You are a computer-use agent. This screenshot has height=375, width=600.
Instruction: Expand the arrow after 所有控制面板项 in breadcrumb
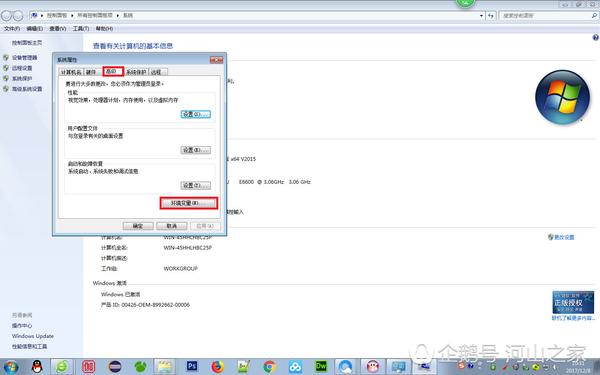(x=117, y=15)
